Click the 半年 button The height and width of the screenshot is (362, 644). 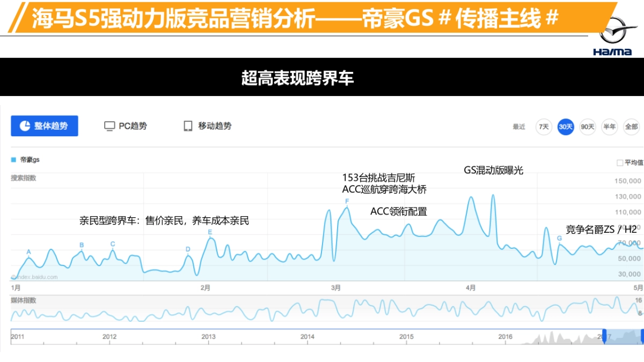click(610, 127)
